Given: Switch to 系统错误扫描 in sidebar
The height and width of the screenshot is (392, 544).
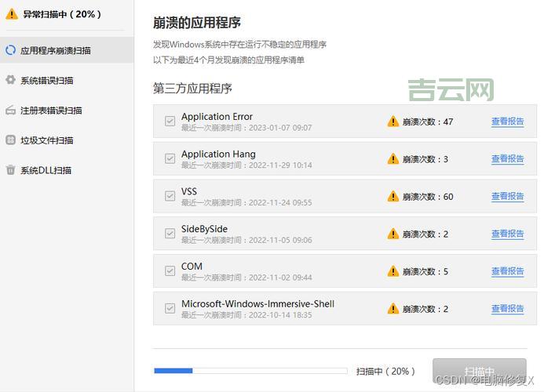Looking at the screenshot, I should click(67, 80).
